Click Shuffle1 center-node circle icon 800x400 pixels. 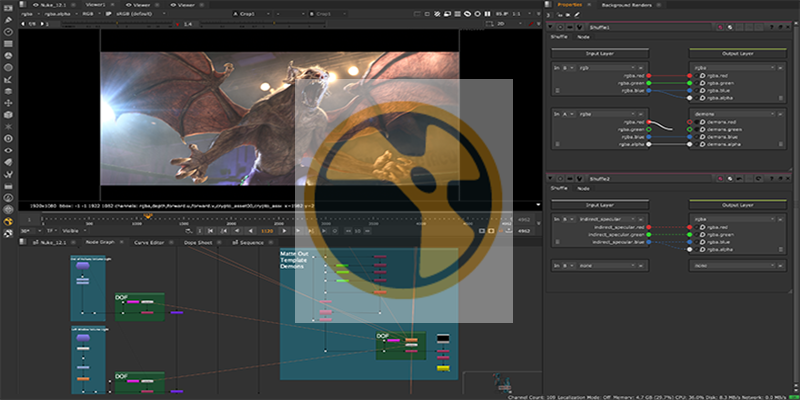click(x=560, y=28)
